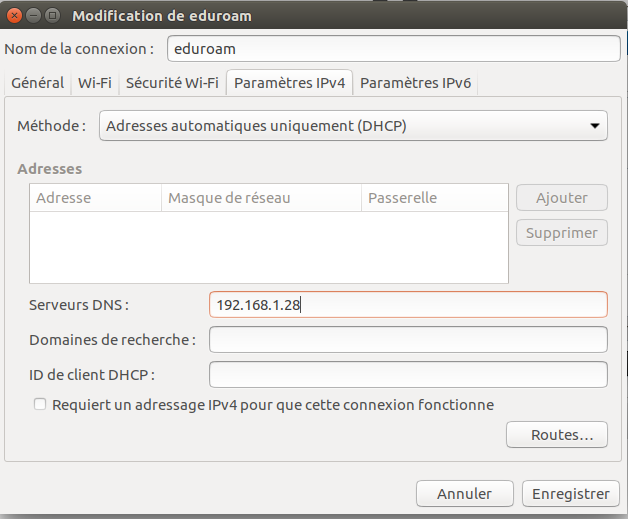
Task: Click the Ajouter address button
Action: coord(561,198)
